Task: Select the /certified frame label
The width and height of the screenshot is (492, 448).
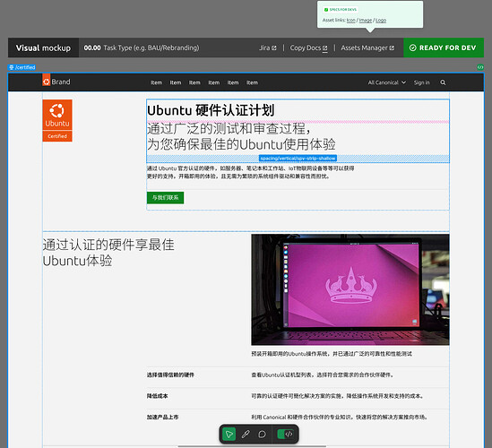Action: point(22,67)
